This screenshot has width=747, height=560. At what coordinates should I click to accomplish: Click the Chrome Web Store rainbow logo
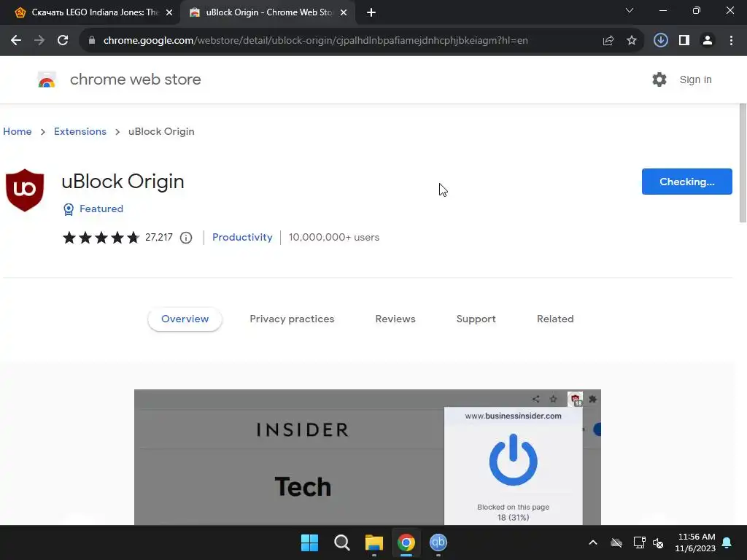pos(47,79)
